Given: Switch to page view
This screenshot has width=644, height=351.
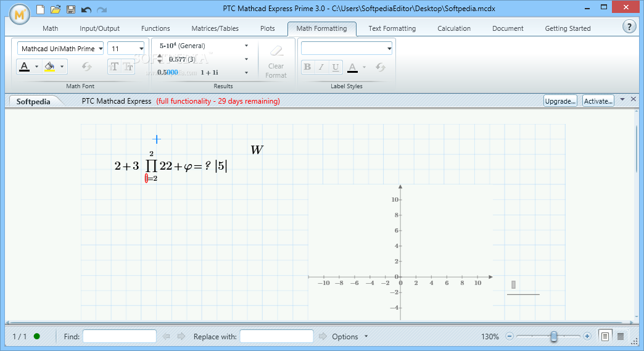Looking at the screenshot, I should coord(605,336).
